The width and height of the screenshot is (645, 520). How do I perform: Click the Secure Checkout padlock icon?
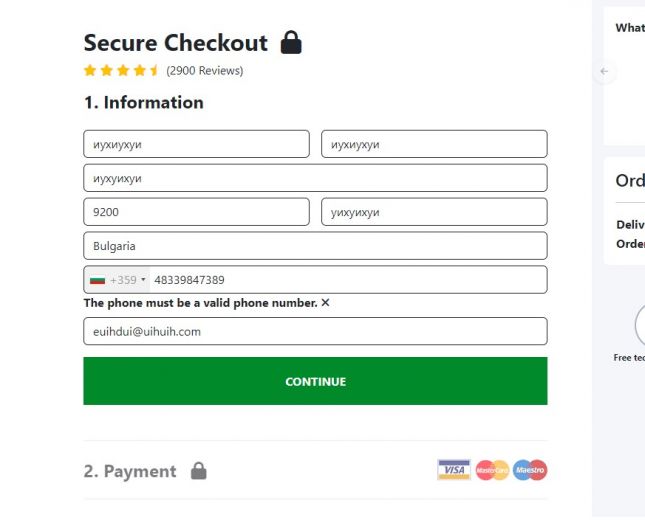point(291,43)
